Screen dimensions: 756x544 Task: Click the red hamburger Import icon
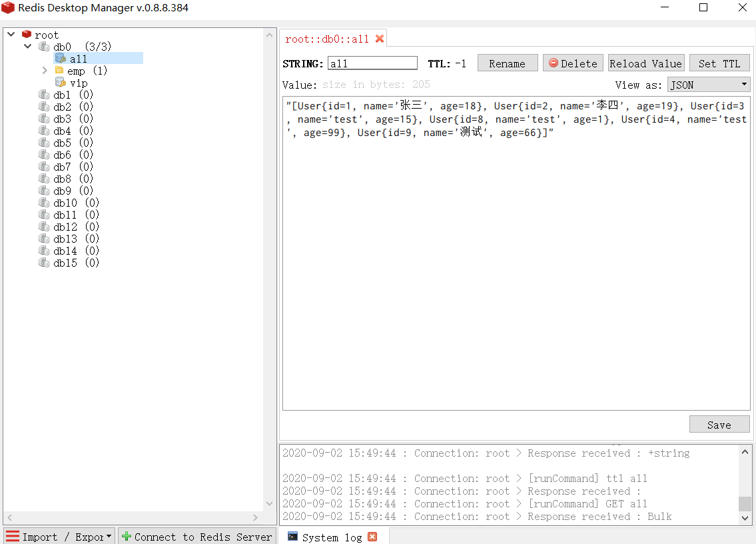pyautogui.click(x=13, y=536)
